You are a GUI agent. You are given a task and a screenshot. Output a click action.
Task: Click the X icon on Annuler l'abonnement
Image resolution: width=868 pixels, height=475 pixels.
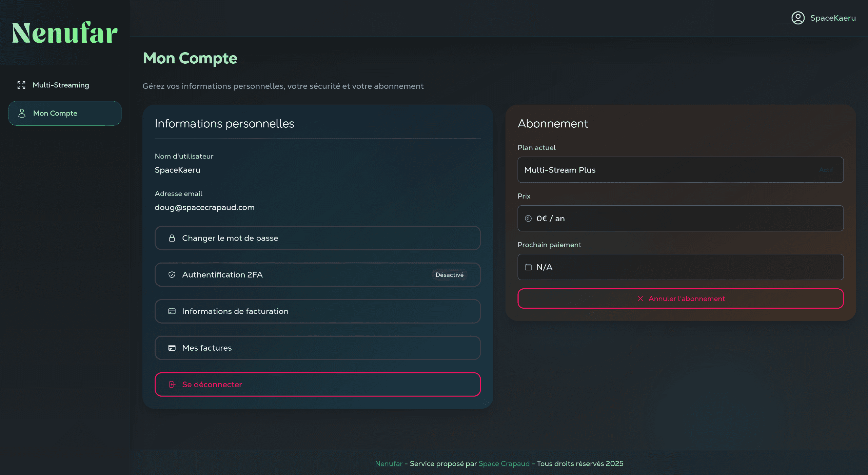640,298
